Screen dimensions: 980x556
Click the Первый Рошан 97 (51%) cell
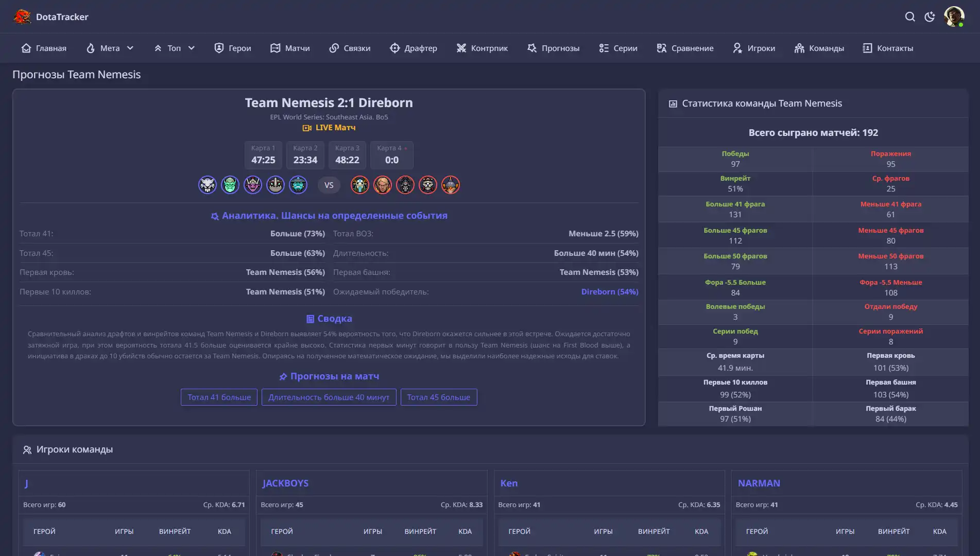(x=735, y=414)
